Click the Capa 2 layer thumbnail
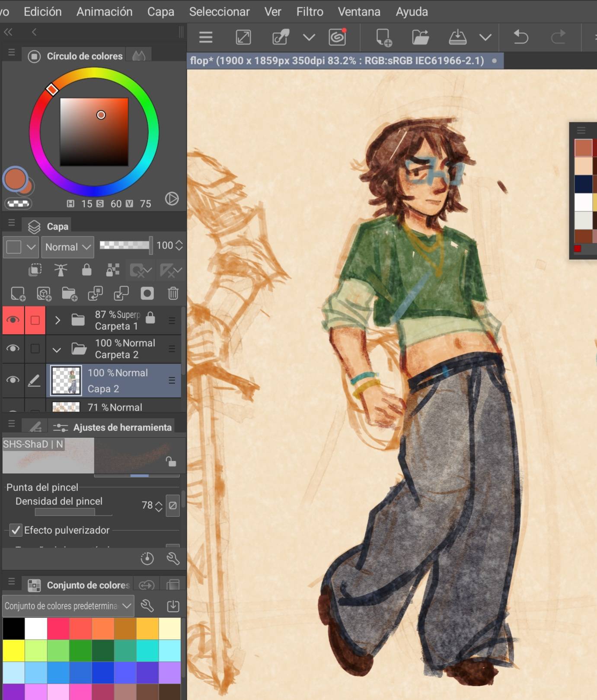 [66, 381]
